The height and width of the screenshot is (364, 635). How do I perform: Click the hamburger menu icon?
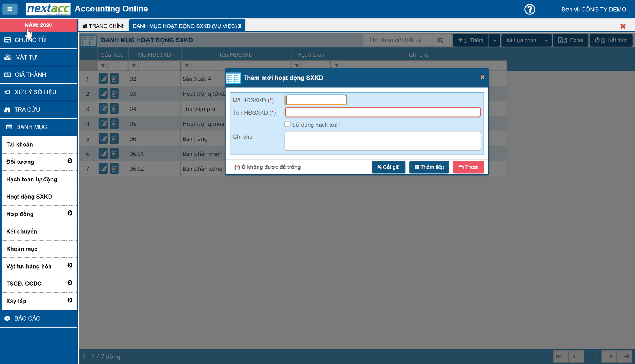10,9
